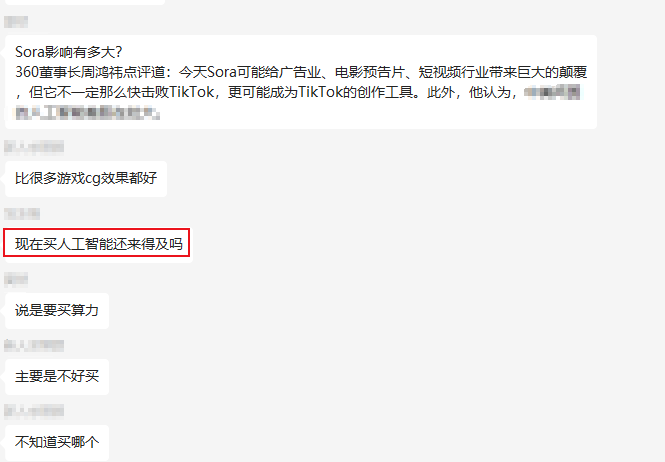Open the blurred sender name above Sora message

(16, 22)
